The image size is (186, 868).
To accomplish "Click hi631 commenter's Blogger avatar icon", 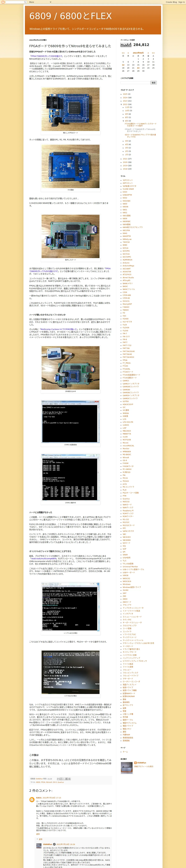I will (x=32, y=800).
